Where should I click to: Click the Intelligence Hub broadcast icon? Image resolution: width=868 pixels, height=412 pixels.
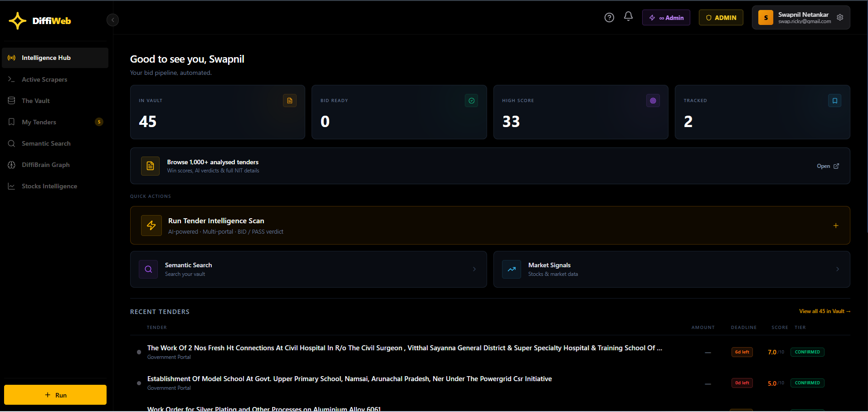(x=12, y=58)
